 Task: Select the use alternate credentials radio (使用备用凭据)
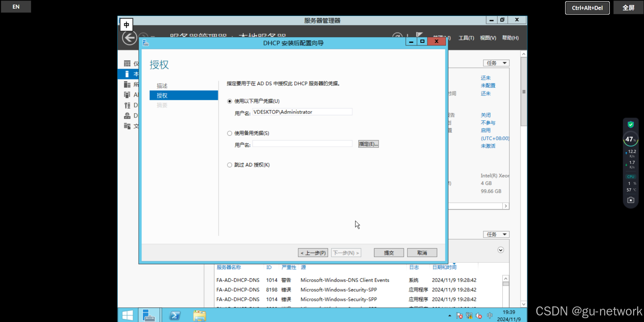(229, 133)
